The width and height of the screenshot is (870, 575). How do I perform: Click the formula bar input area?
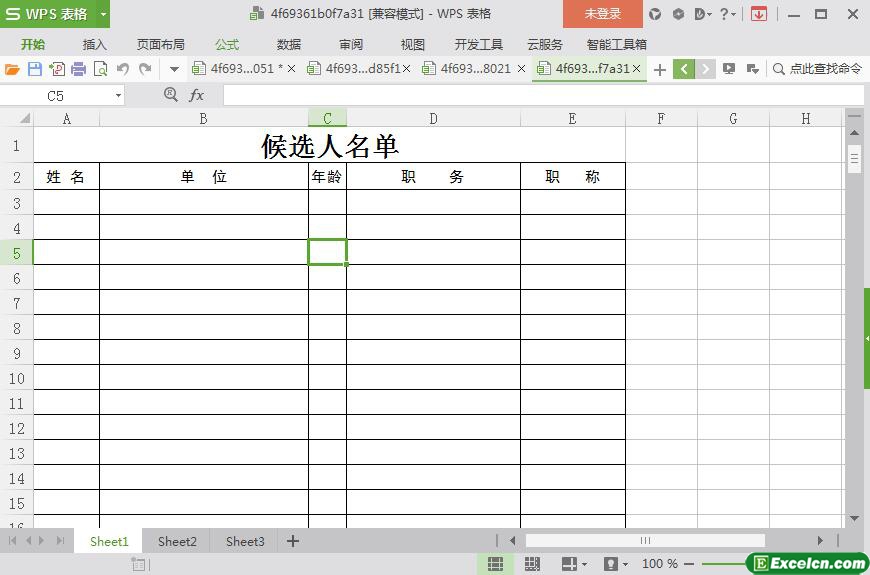(x=544, y=95)
